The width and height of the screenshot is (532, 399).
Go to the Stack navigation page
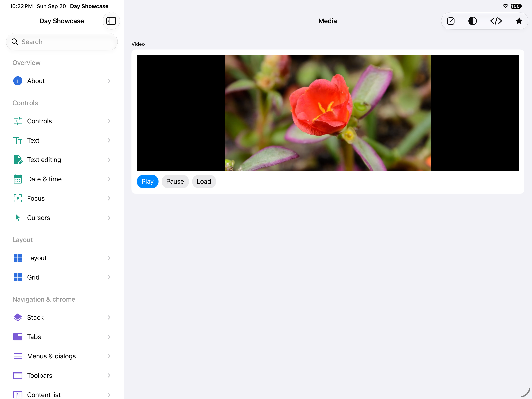coord(62,317)
